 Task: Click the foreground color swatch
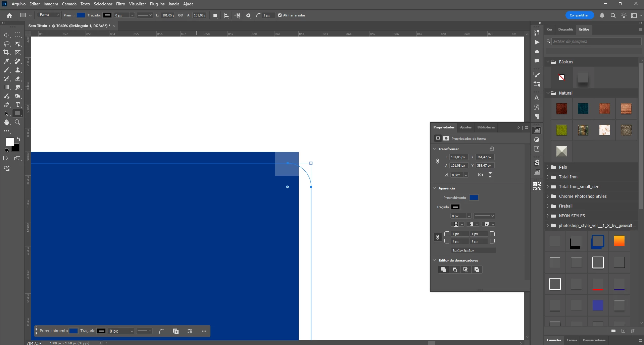10,142
